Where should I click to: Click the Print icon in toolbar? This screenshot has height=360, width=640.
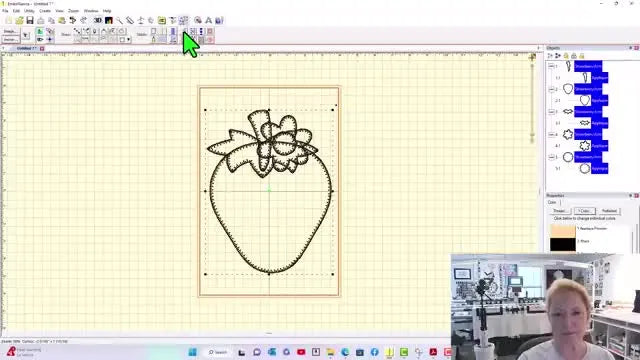click(x=41, y=20)
